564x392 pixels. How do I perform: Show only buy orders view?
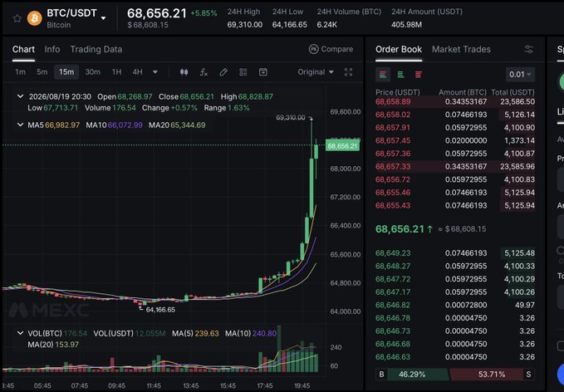pyautogui.click(x=400, y=75)
